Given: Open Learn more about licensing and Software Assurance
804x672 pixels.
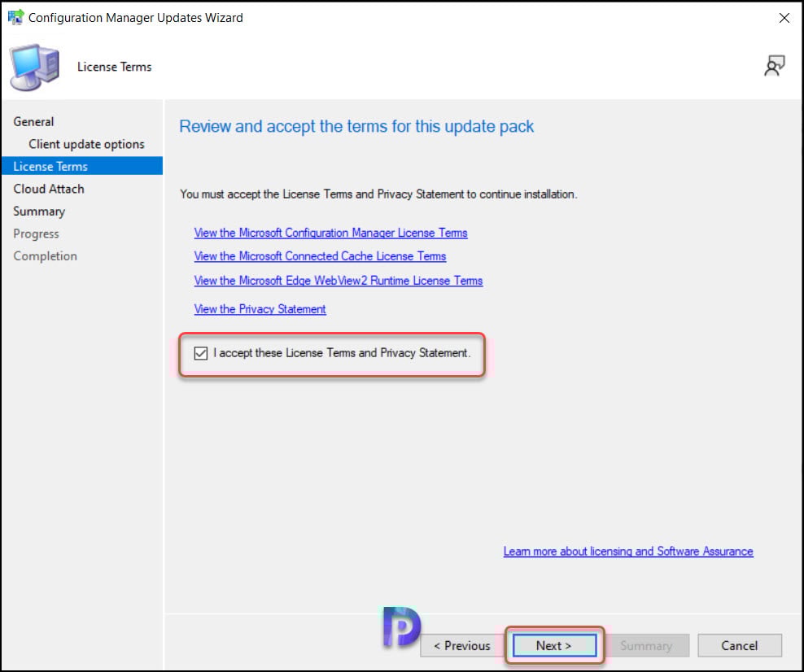Looking at the screenshot, I should pyautogui.click(x=628, y=551).
